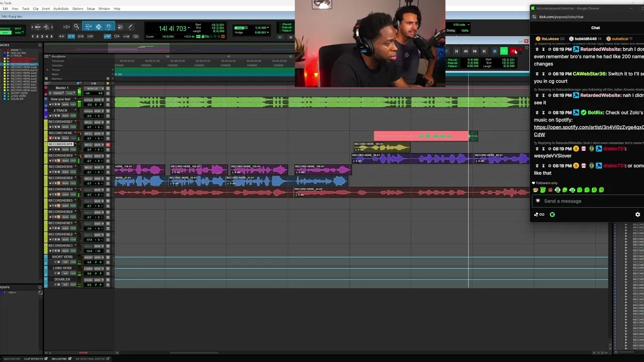Select the Scrubber speaker tool
Screen dimensions: 644x362
coord(120,27)
